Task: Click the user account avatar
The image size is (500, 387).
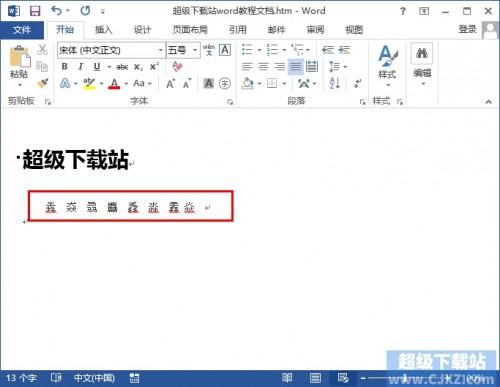Action: pos(490,30)
